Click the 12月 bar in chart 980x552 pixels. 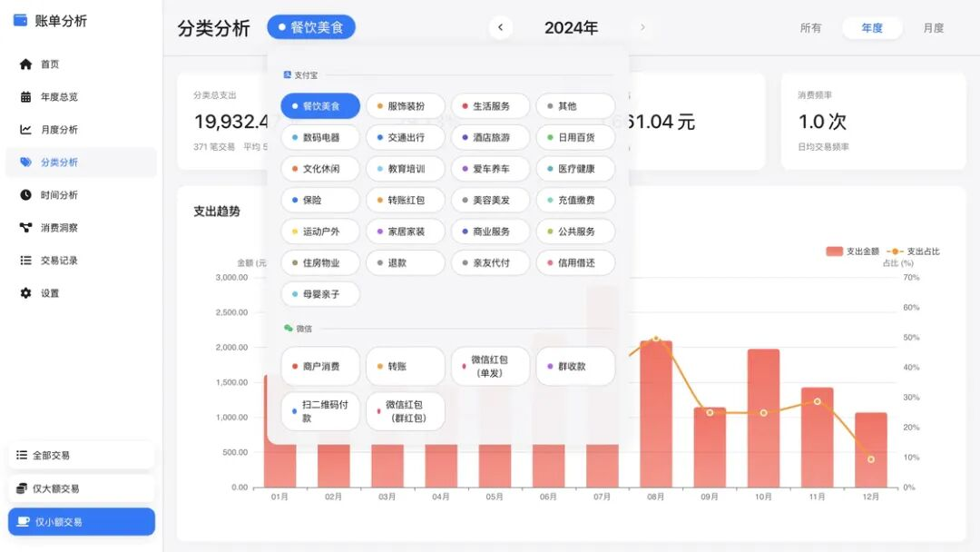[x=870, y=449]
